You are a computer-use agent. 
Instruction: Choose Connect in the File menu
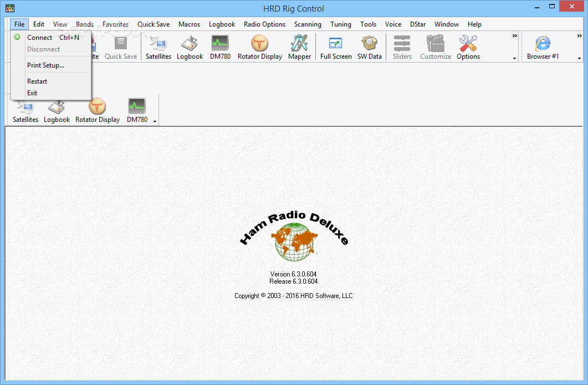[51, 38]
